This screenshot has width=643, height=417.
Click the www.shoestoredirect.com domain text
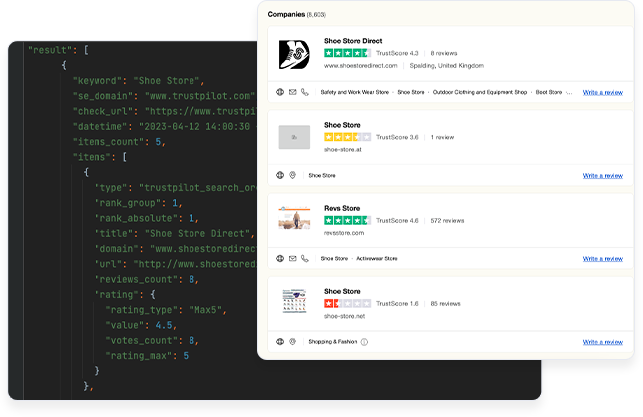pos(360,66)
